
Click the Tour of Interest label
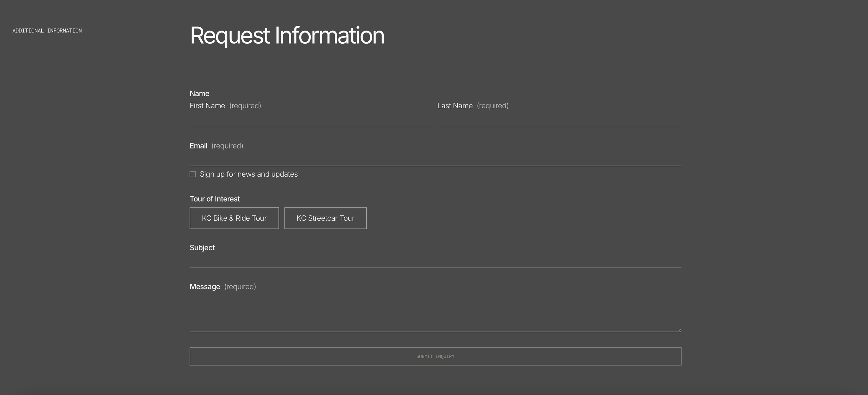point(215,199)
